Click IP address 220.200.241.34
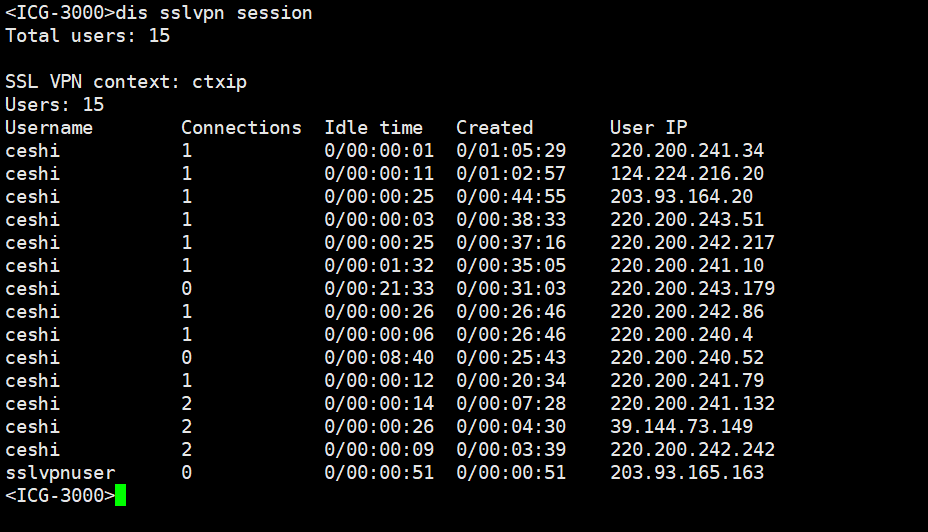The width and height of the screenshot is (928, 532). point(687,151)
